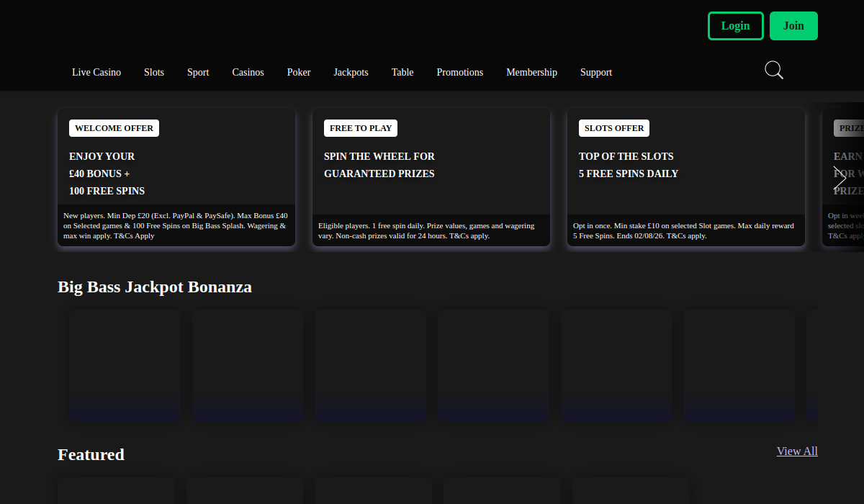Viewport: 864px width, 504px height.
Task: Open the Jackpots page
Action: point(351,72)
